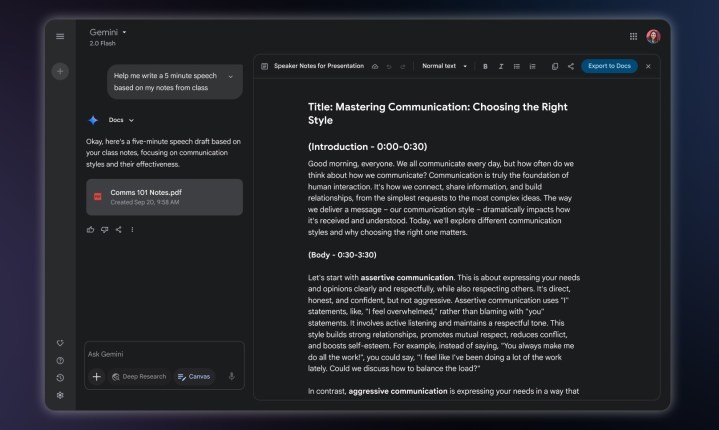Open Google apps grid
This screenshot has width=719, height=430.
coord(633,36)
